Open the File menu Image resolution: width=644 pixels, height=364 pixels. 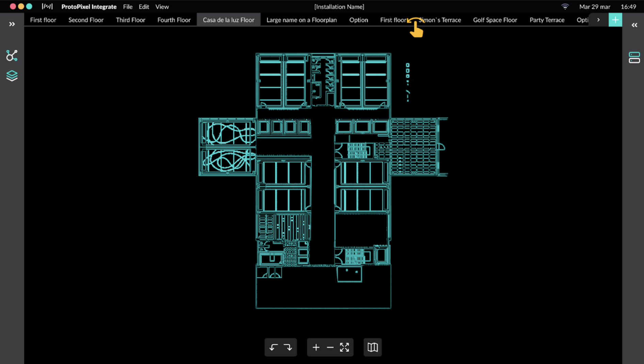pyautogui.click(x=128, y=6)
